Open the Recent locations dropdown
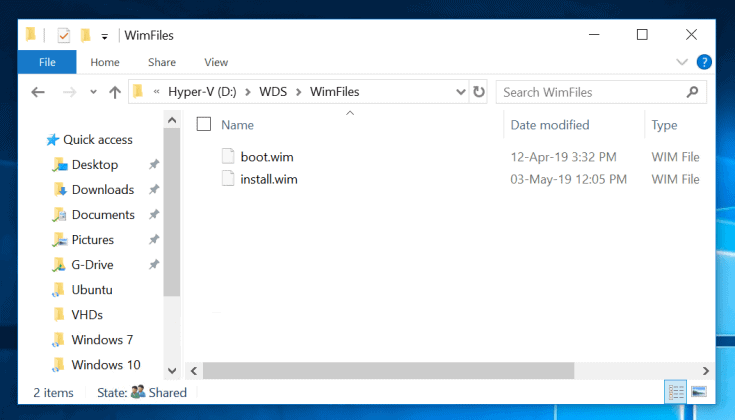 [93, 92]
